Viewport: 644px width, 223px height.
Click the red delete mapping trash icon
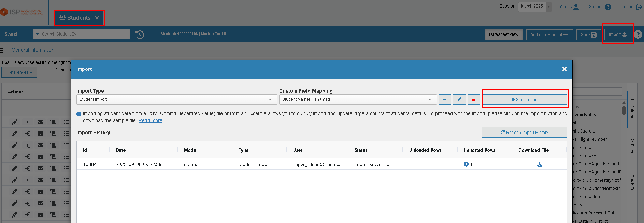[x=474, y=99]
